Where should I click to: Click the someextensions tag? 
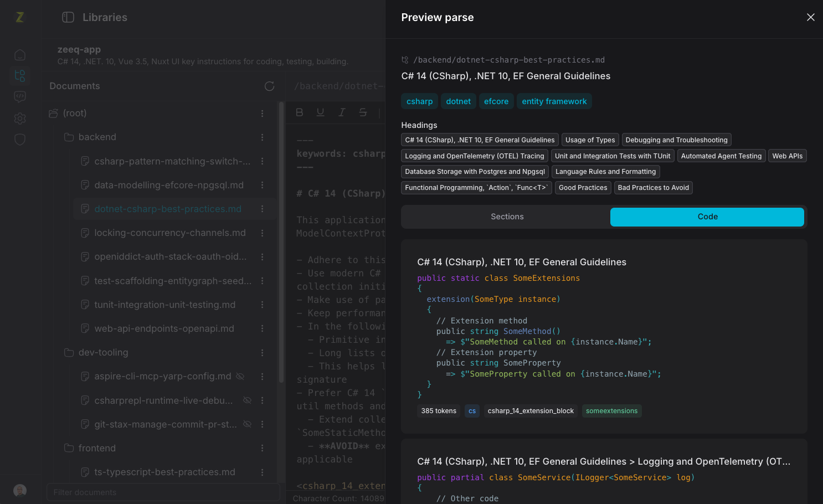611,411
